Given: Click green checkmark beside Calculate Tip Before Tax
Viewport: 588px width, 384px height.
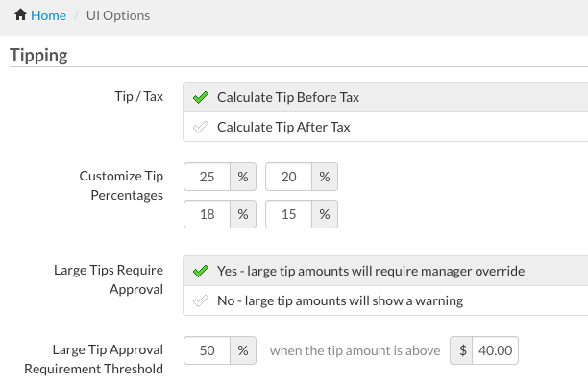Looking at the screenshot, I should tap(201, 97).
